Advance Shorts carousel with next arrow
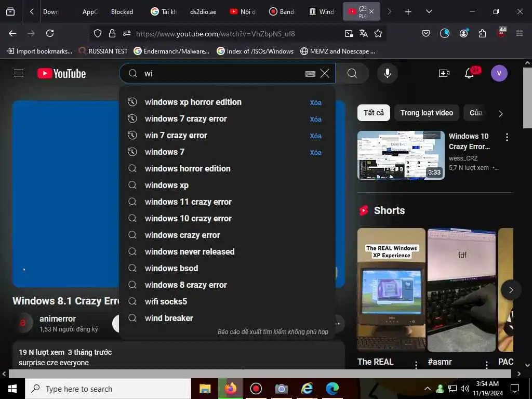Screen dimensions: 532x399 point(511,290)
